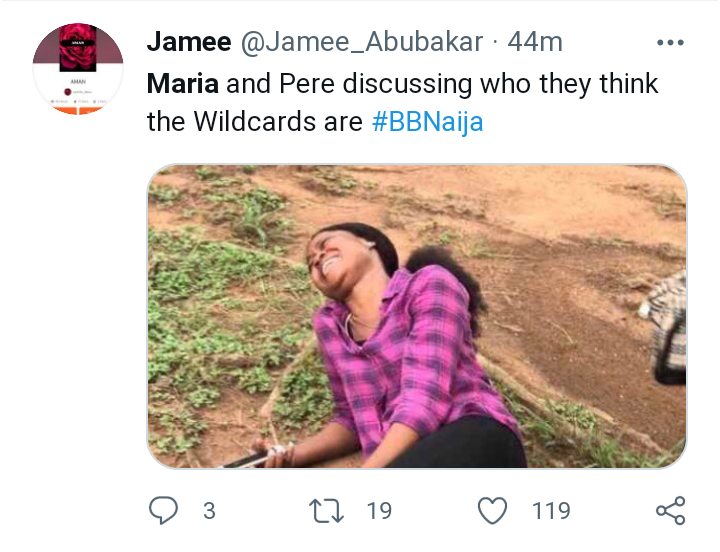This screenshot has height=552, width=720.
Task: Click the reply speech bubble icon
Action: [163, 511]
